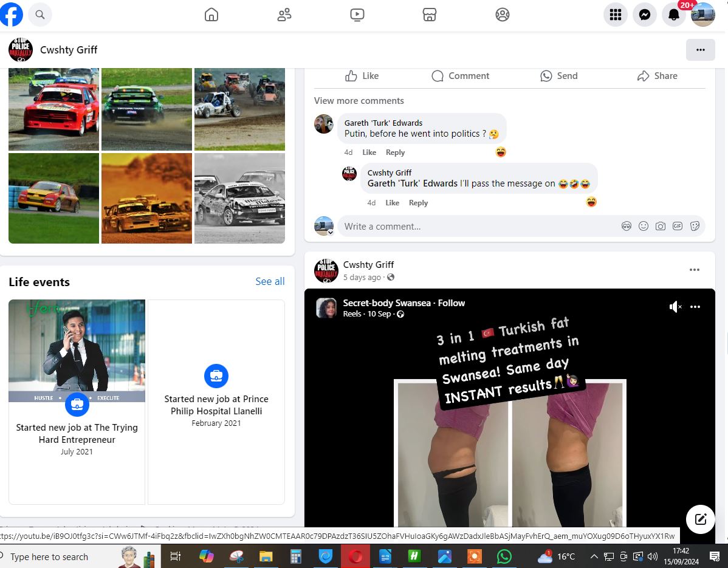Open the Video tab icon
Image resolution: width=728 pixels, height=568 pixels.
(x=357, y=15)
